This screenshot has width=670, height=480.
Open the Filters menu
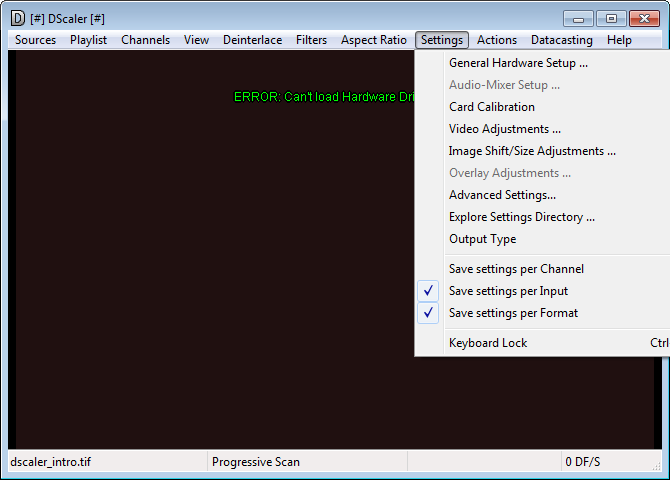pos(311,40)
